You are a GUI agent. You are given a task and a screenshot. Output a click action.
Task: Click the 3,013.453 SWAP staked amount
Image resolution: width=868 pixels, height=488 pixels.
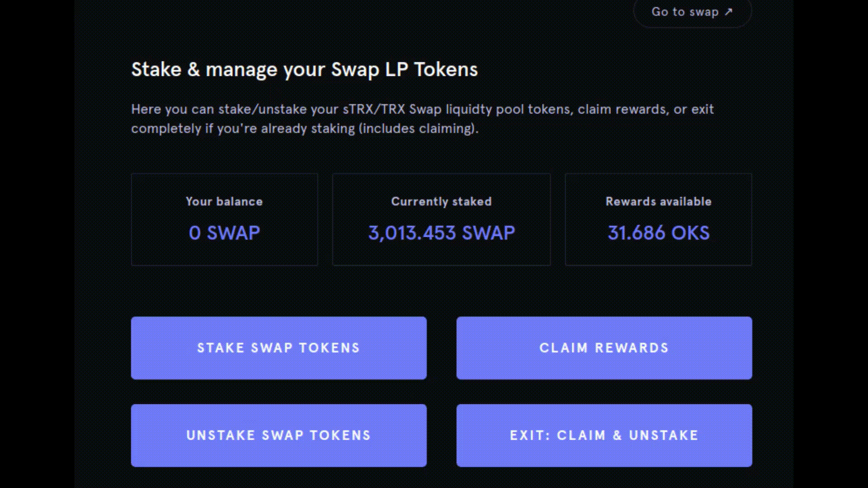tap(441, 233)
